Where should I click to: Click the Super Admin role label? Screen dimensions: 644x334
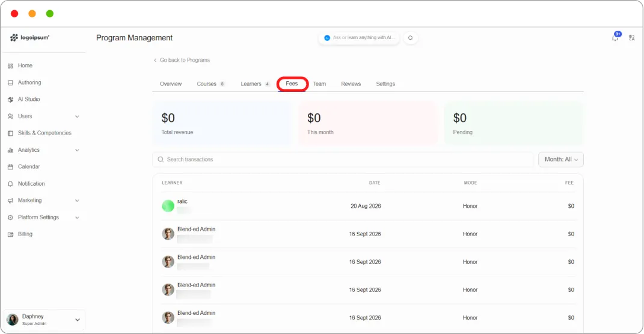click(x=34, y=324)
